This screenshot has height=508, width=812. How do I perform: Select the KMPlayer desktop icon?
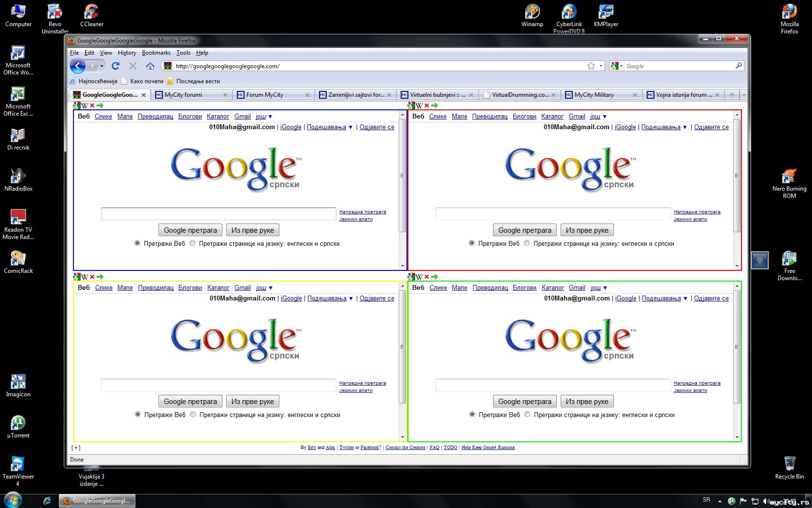coord(606,15)
